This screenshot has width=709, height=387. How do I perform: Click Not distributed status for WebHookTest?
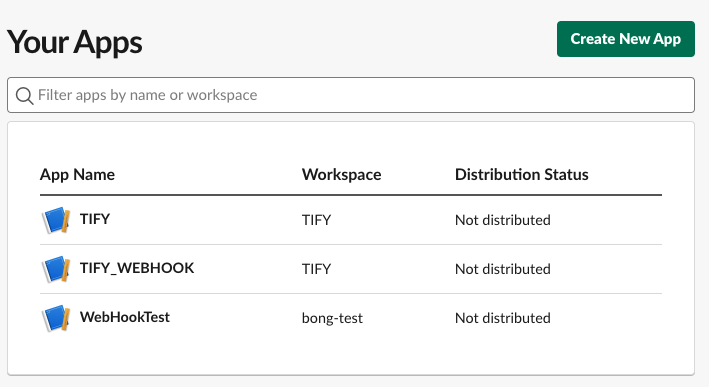pyautogui.click(x=503, y=318)
